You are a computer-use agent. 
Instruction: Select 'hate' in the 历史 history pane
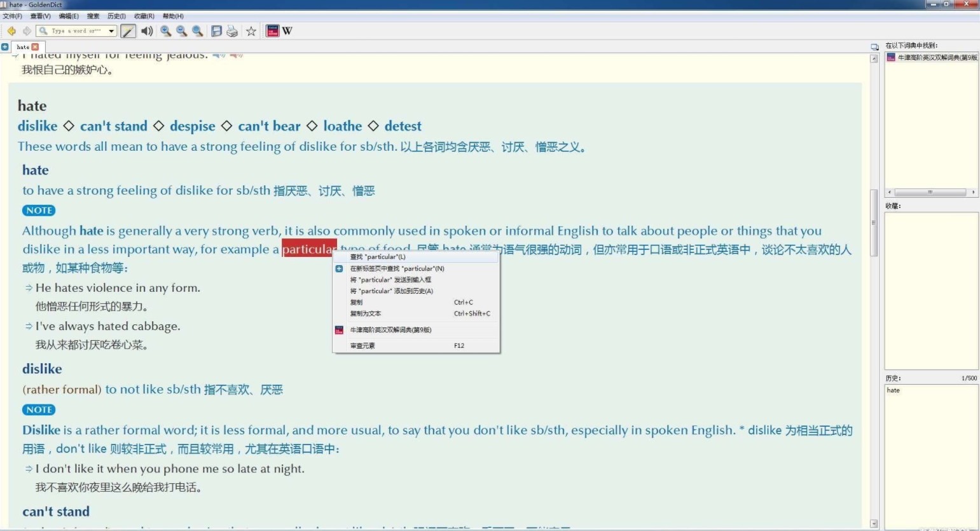click(x=894, y=390)
